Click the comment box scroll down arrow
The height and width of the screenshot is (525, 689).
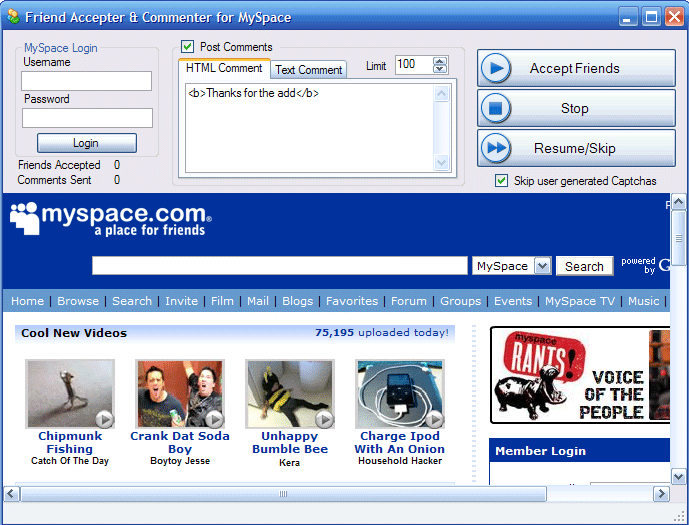click(x=442, y=163)
